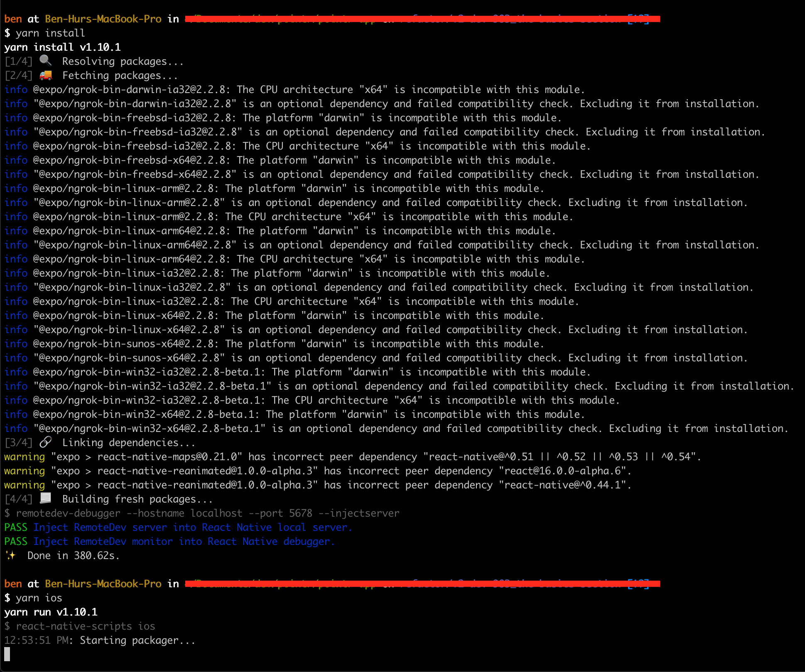Select the "@expo/ngrok-bin-sunos-x64@2.2.8" optional dependency line
Viewport: 805px width, 672px height.
click(x=376, y=358)
